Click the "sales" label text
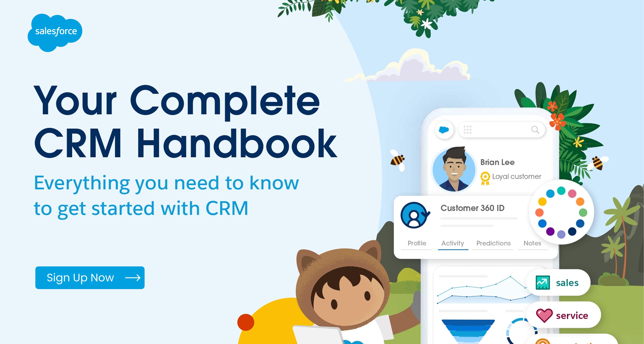644x344 pixels. click(x=567, y=283)
